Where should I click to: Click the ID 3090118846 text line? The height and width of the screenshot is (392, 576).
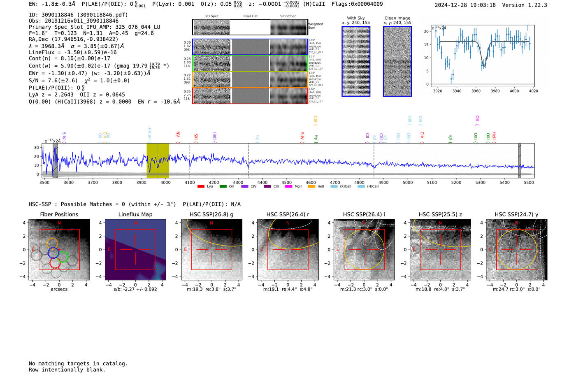click(78, 15)
